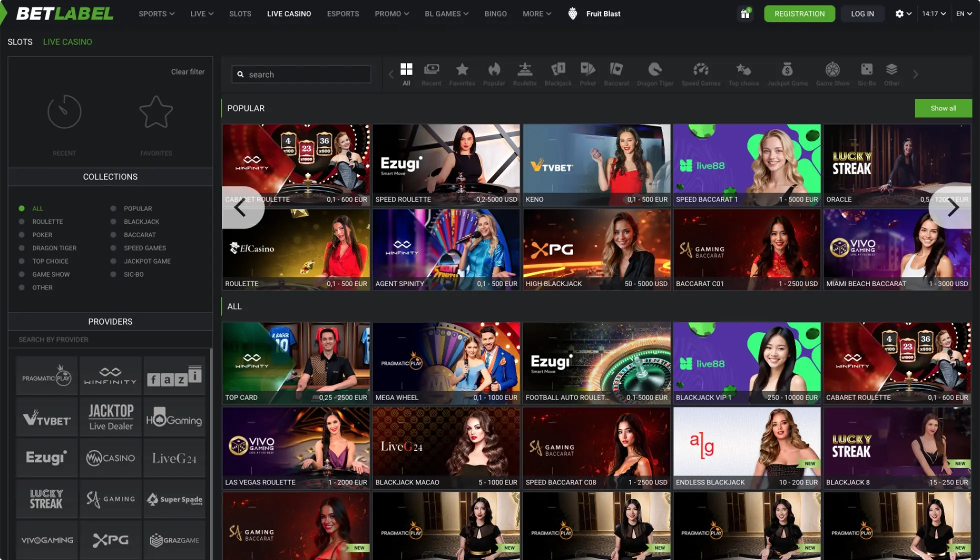Switch to the LIVE CASINO tab
Image resolution: width=980 pixels, height=560 pixels.
coord(289,13)
